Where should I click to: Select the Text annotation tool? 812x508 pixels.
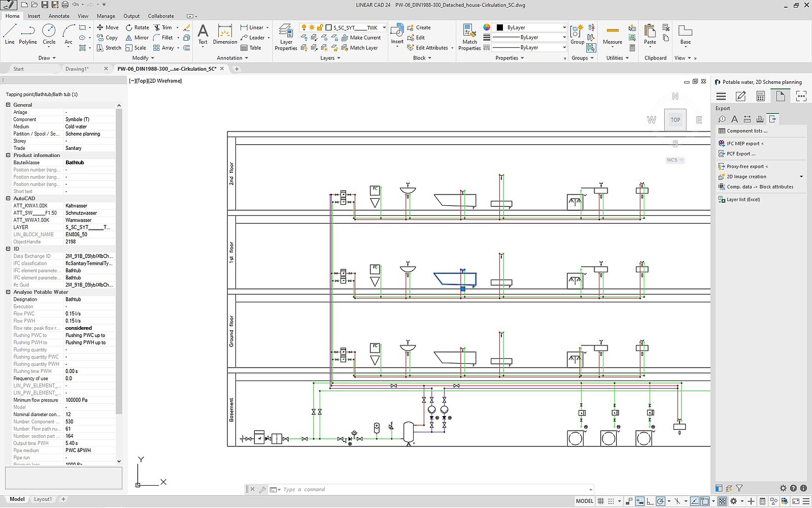[202, 35]
